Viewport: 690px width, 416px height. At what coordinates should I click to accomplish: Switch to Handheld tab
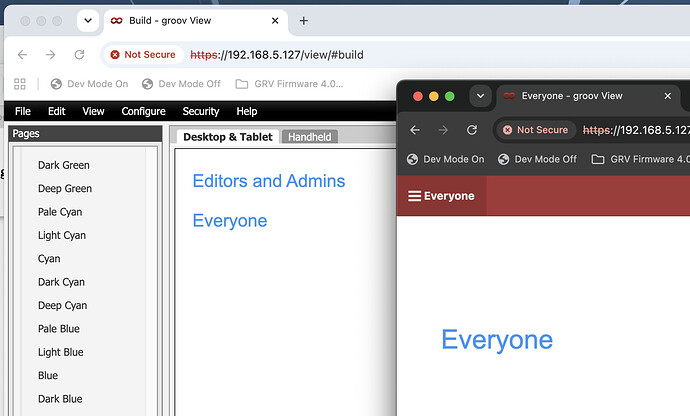pos(310,137)
